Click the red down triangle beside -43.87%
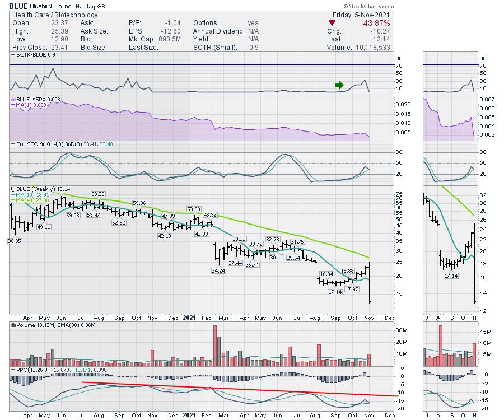Viewport: 504px width, 420px height. (x=332, y=23)
